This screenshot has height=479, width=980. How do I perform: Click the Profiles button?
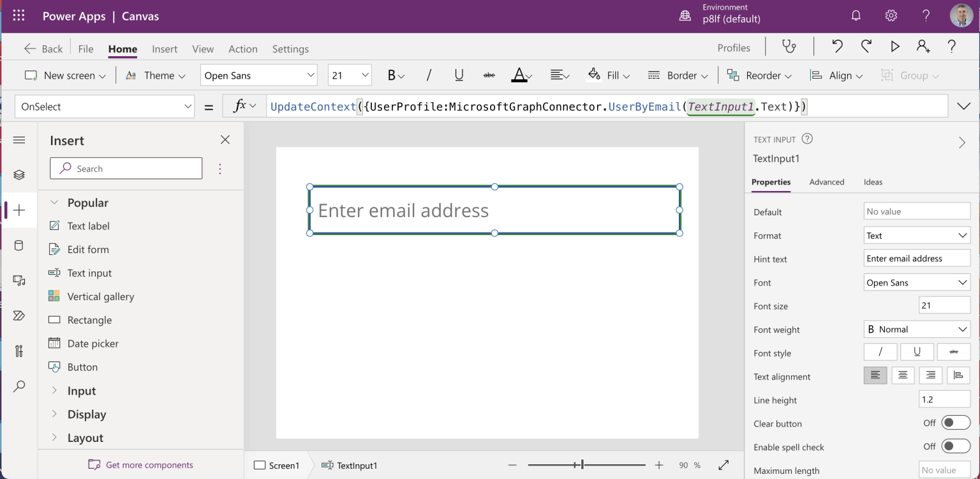pos(734,48)
